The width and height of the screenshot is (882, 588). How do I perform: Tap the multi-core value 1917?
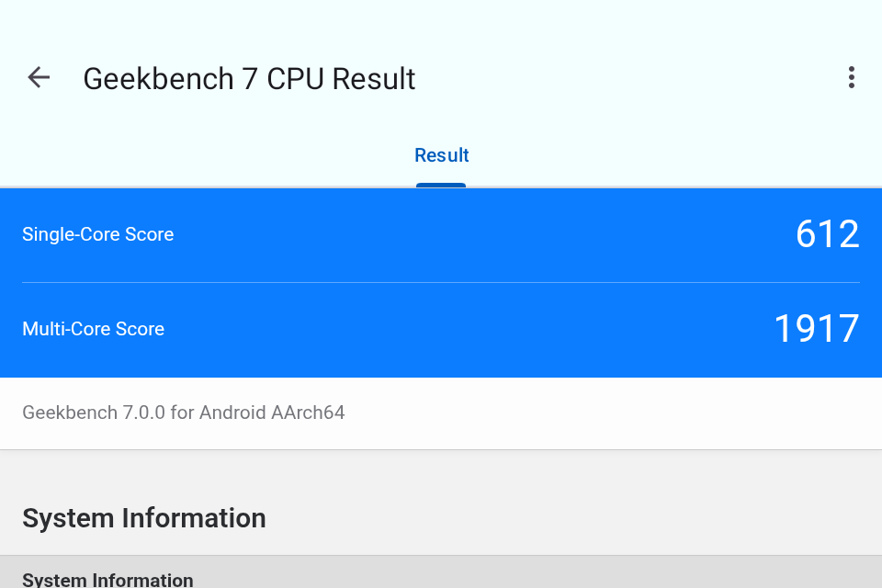coord(817,329)
